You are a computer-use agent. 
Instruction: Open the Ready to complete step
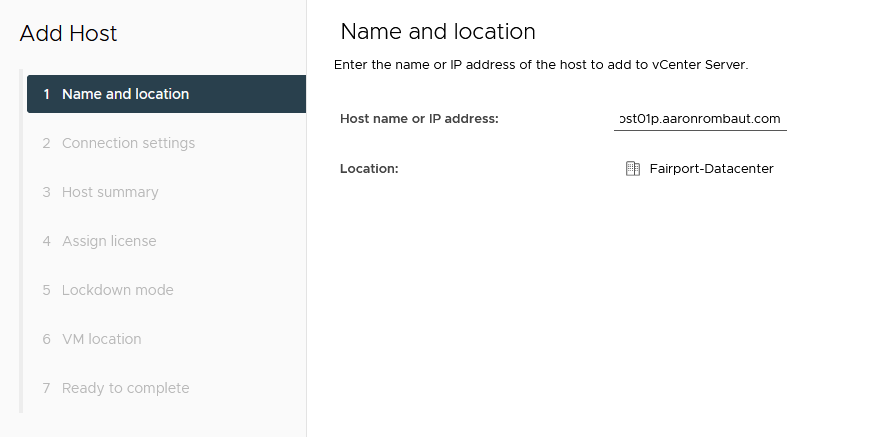click(x=125, y=388)
